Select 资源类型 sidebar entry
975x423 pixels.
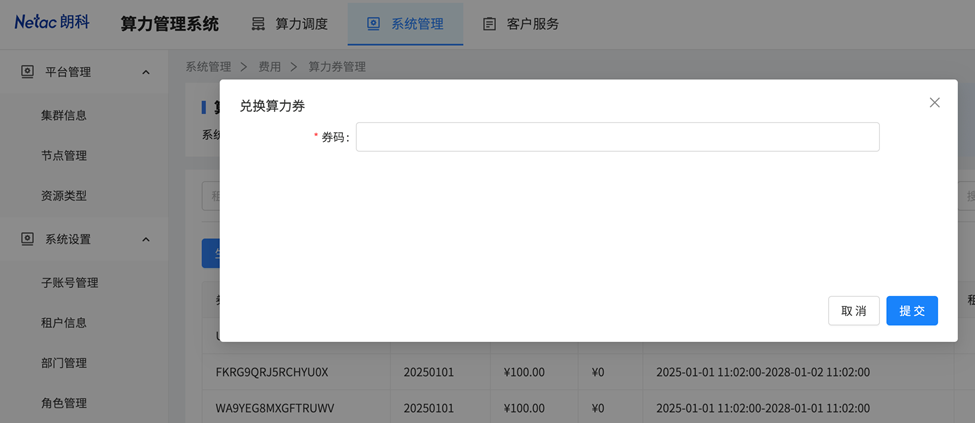(64, 195)
